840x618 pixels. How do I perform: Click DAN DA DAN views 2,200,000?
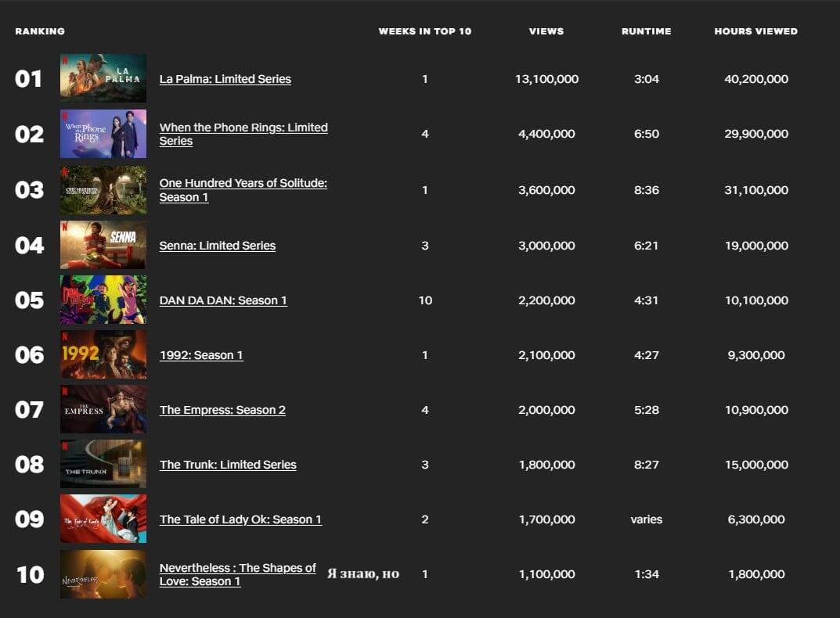pyautogui.click(x=546, y=300)
